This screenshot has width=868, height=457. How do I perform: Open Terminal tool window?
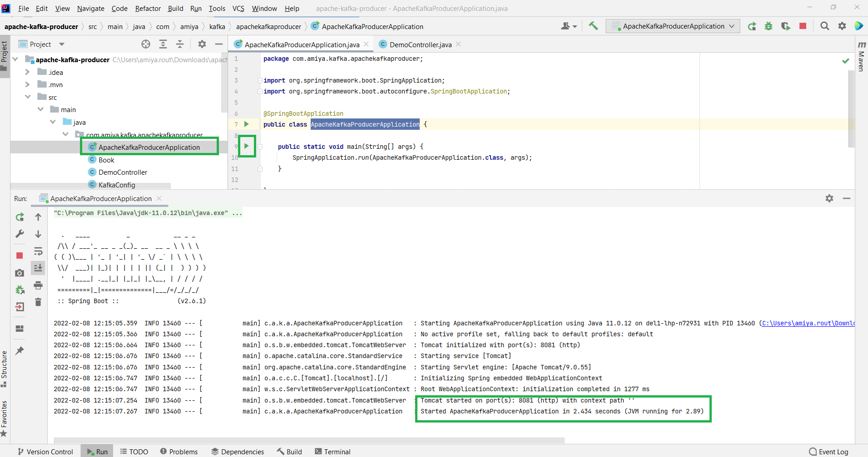[x=332, y=452]
